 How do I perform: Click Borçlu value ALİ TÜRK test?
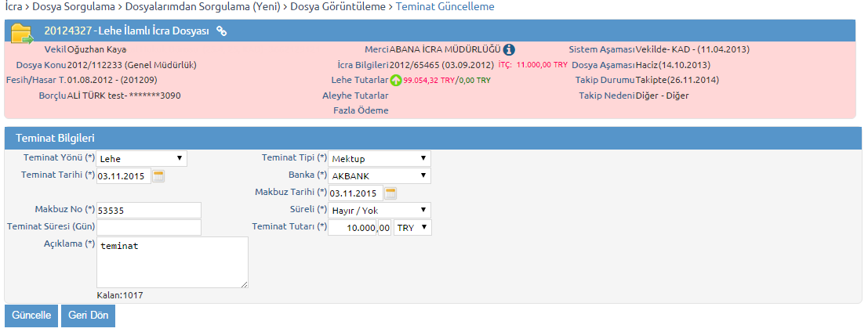coord(96,95)
